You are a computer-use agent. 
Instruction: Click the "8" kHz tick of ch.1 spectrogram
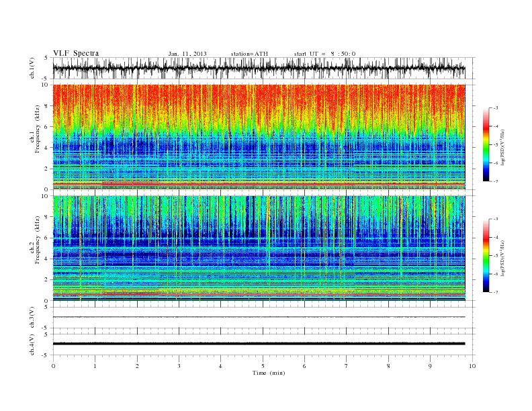[47, 106]
